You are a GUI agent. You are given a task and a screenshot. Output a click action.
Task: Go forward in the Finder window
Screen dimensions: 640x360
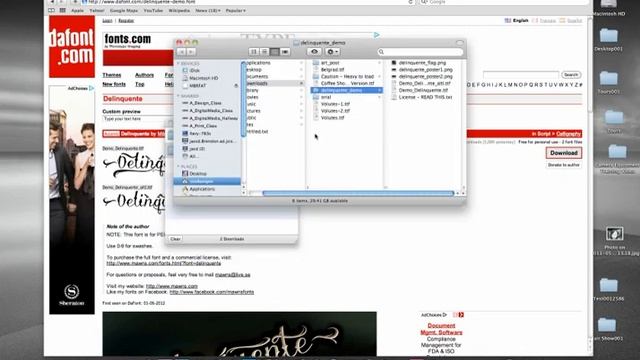click(191, 52)
